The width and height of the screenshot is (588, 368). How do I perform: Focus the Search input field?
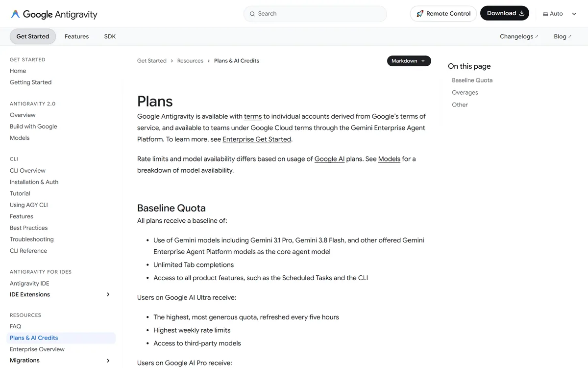point(315,14)
